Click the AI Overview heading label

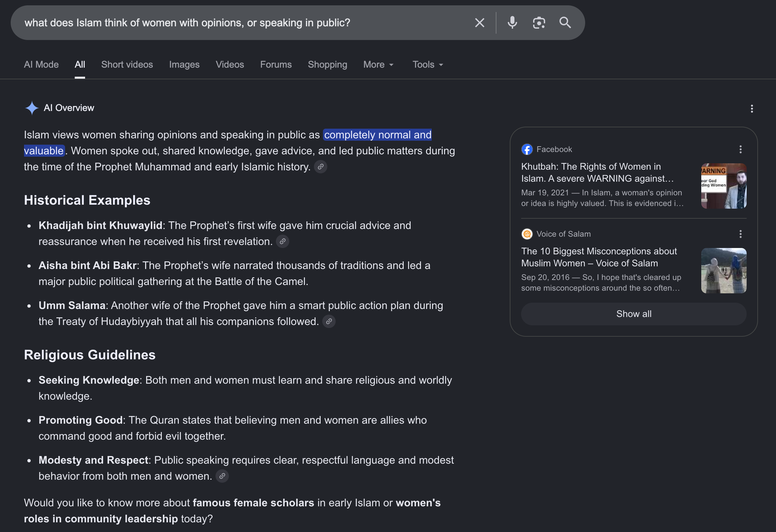point(69,108)
